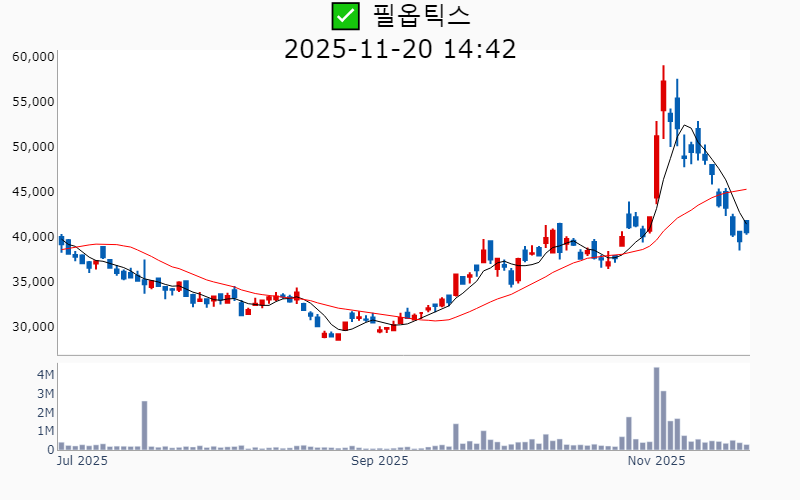The width and height of the screenshot is (800, 500).
Task: Click the tallest volume bar in November
Action: [656, 410]
